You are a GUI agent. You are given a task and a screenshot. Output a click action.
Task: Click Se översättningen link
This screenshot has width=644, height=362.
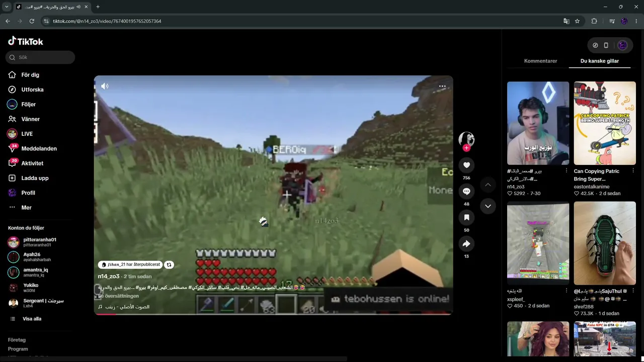119,296
